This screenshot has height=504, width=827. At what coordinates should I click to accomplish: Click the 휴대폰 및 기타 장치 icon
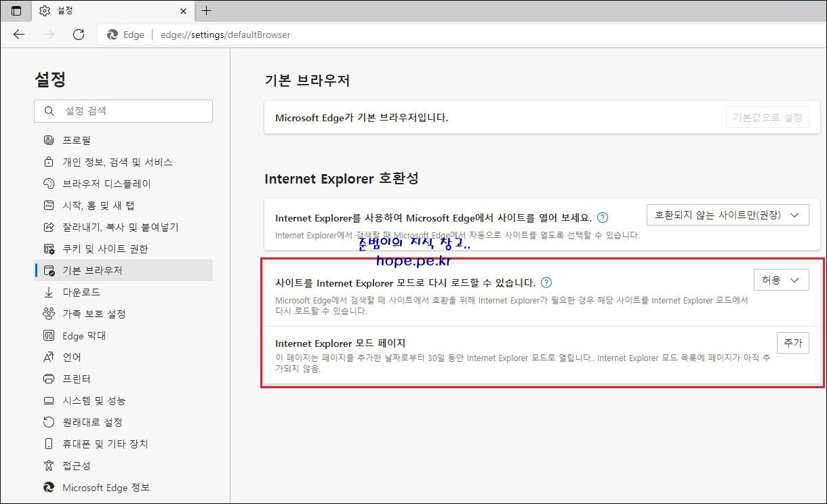pos(49,444)
